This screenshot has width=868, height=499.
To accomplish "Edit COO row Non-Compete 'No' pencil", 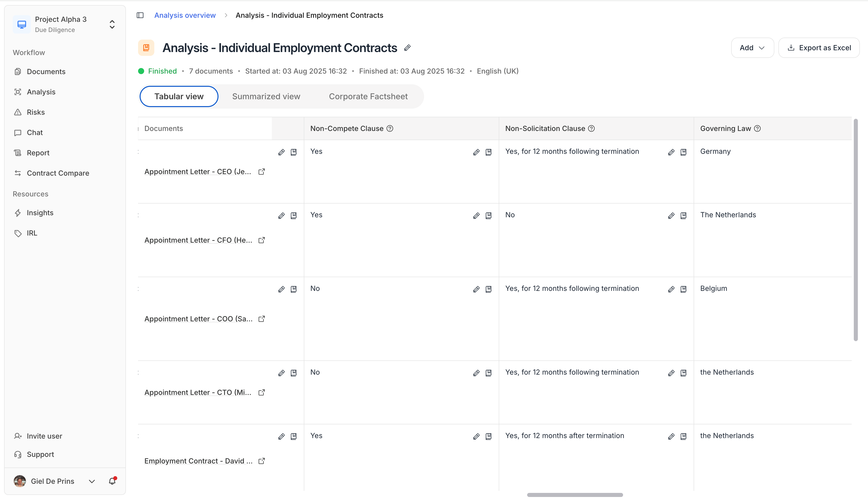I will [x=476, y=289].
